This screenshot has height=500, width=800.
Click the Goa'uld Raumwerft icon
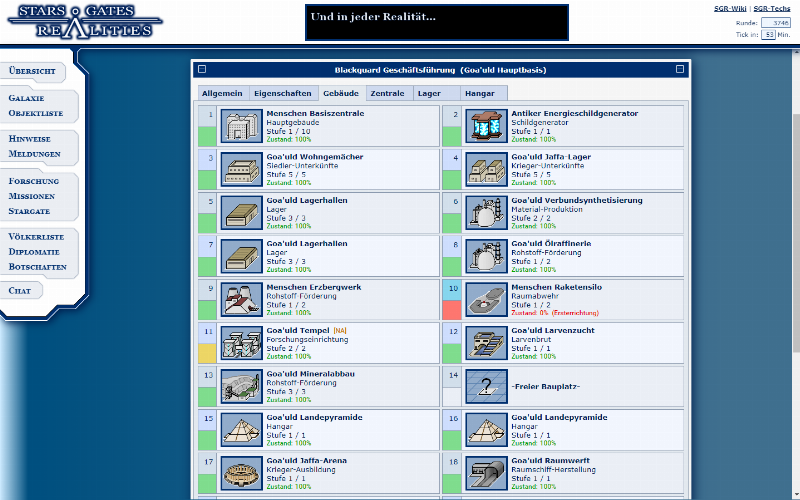click(484, 471)
